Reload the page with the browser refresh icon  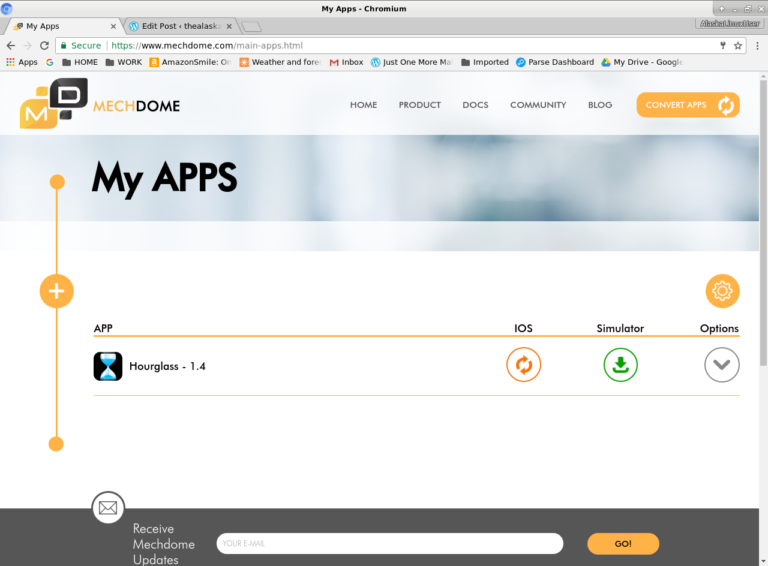pos(45,45)
